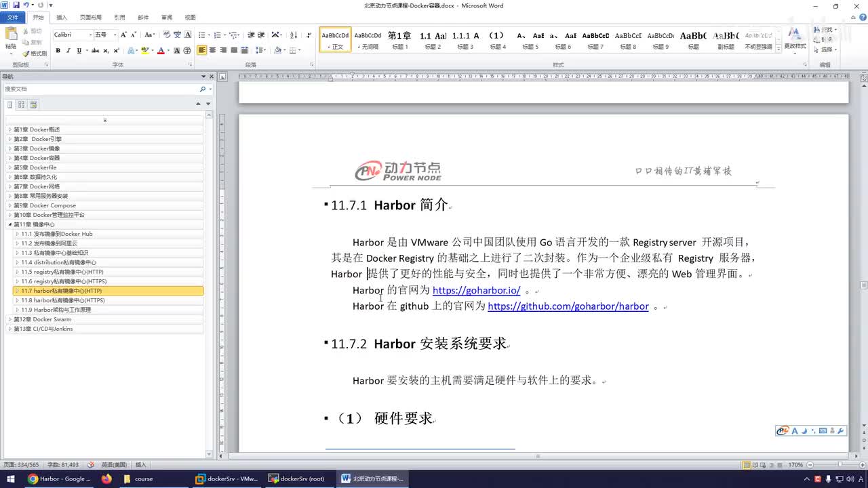Screen dimensions: 868x488
Task: Click the word count 字数: 81,493
Action: click(x=63, y=465)
